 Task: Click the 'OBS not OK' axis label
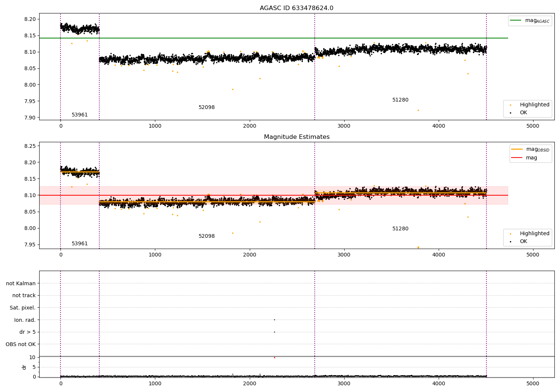coord(21,344)
